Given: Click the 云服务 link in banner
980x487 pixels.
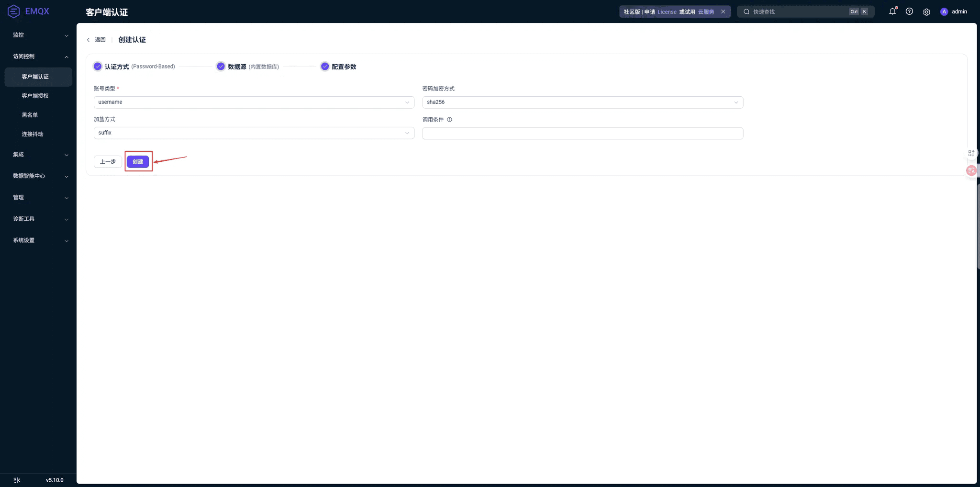Looking at the screenshot, I should (x=706, y=12).
